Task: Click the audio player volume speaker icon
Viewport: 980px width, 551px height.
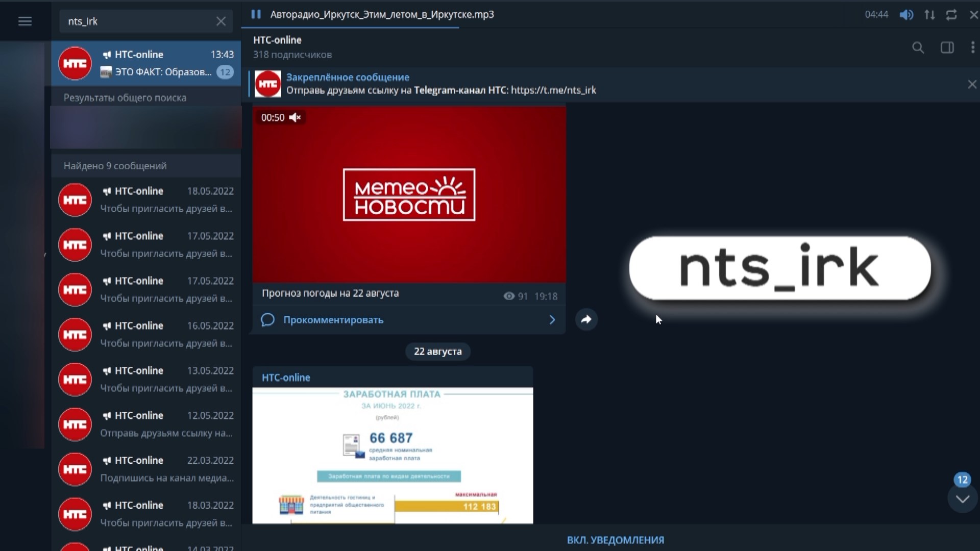Action: click(906, 15)
